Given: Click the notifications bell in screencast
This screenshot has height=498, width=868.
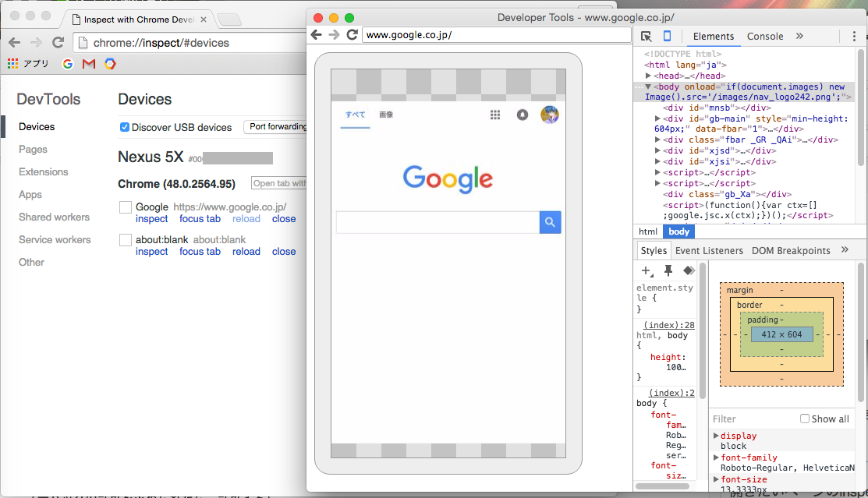Looking at the screenshot, I should [522, 115].
